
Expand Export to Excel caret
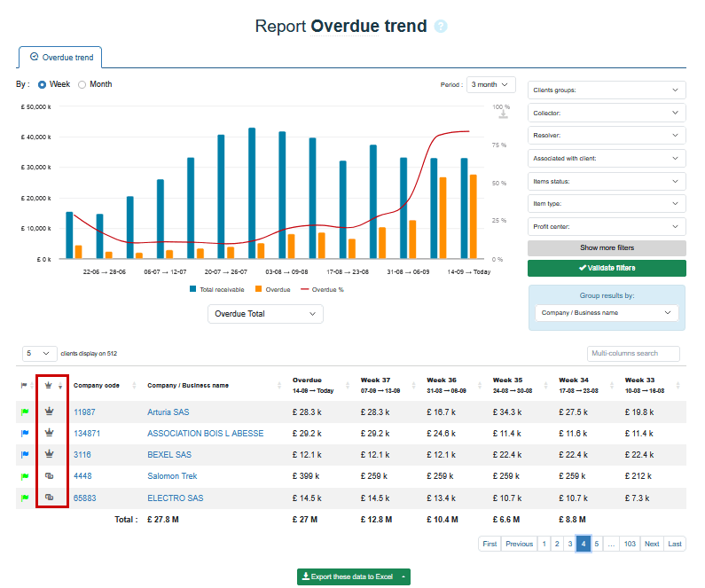click(x=403, y=576)
